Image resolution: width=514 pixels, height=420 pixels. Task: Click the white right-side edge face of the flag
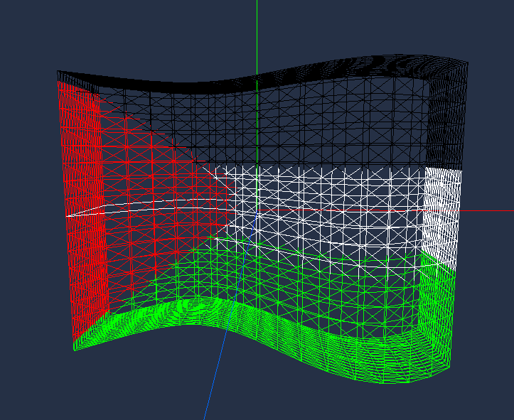tap(441, 218)
